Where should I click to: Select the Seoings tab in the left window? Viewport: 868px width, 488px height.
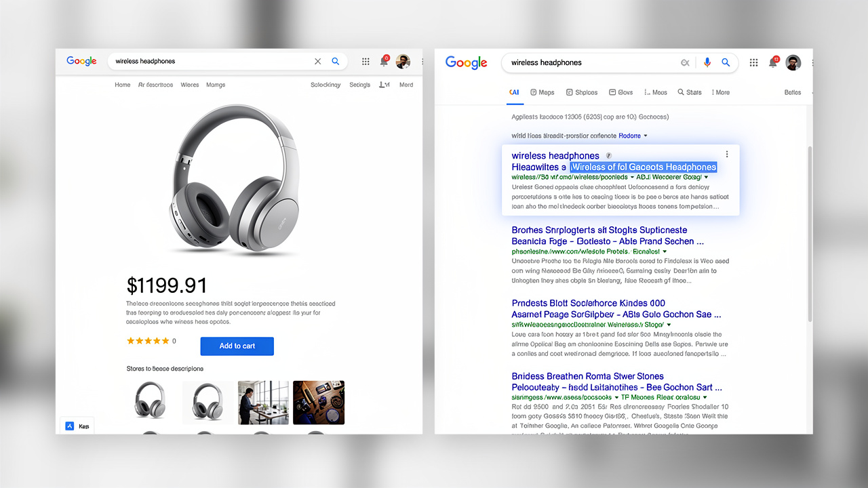(360, 85)
